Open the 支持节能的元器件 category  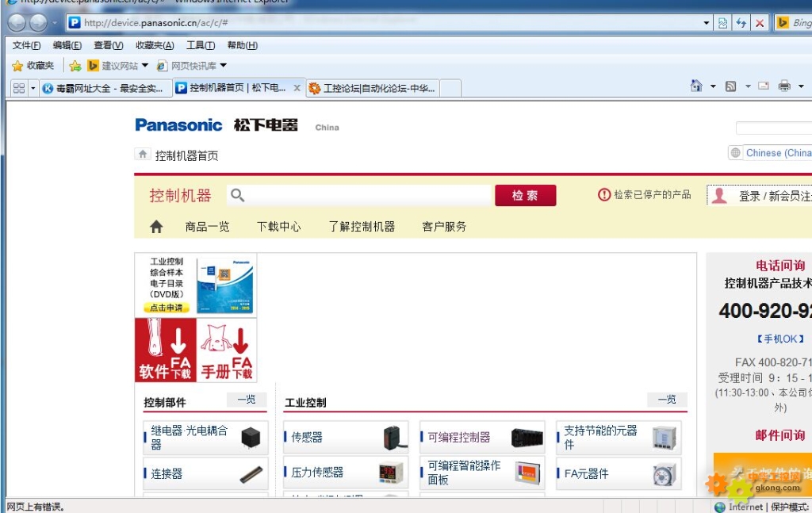point(619,438)
